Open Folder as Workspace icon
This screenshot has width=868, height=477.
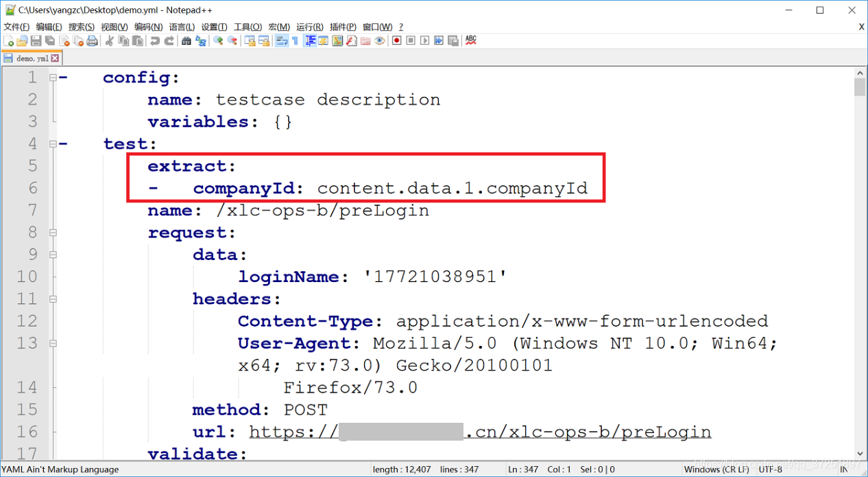point(365,41)
